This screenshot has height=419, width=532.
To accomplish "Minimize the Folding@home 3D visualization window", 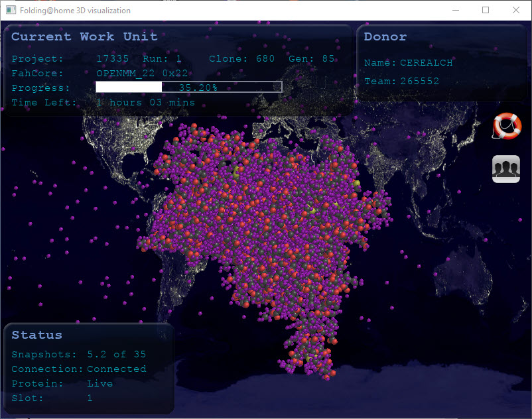I will coord(456,10).
